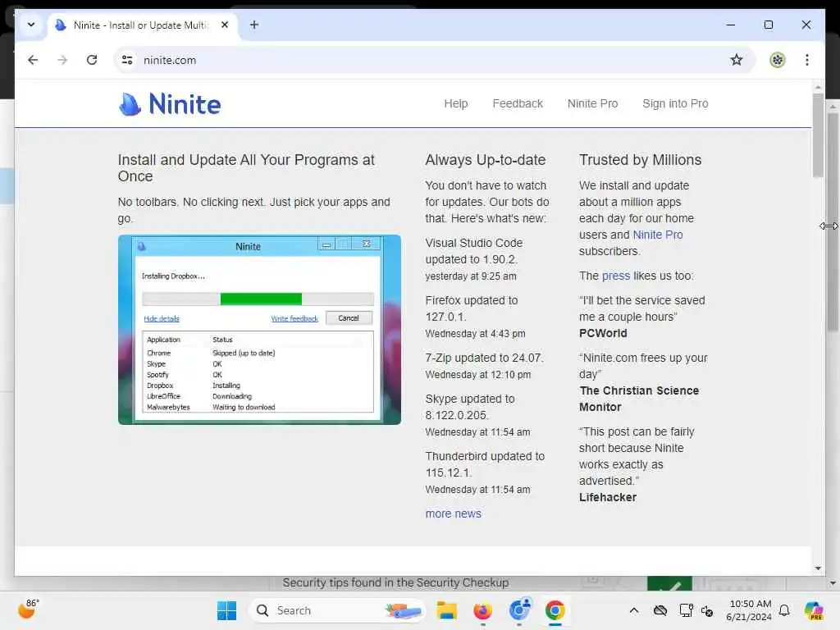Open Chrome's three-dot menu
The width and height of the screenshot is (840, 630).
807,60
